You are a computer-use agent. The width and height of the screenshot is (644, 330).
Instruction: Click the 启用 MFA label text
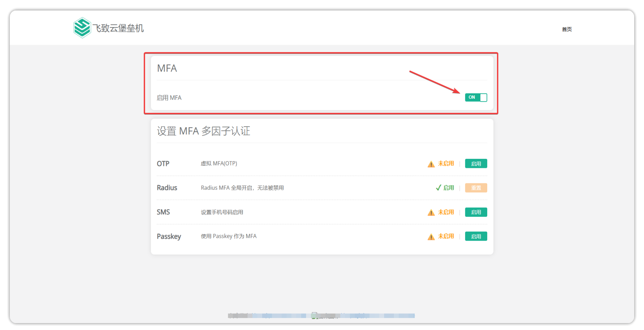pyautogui.click(x=169, y=98)
